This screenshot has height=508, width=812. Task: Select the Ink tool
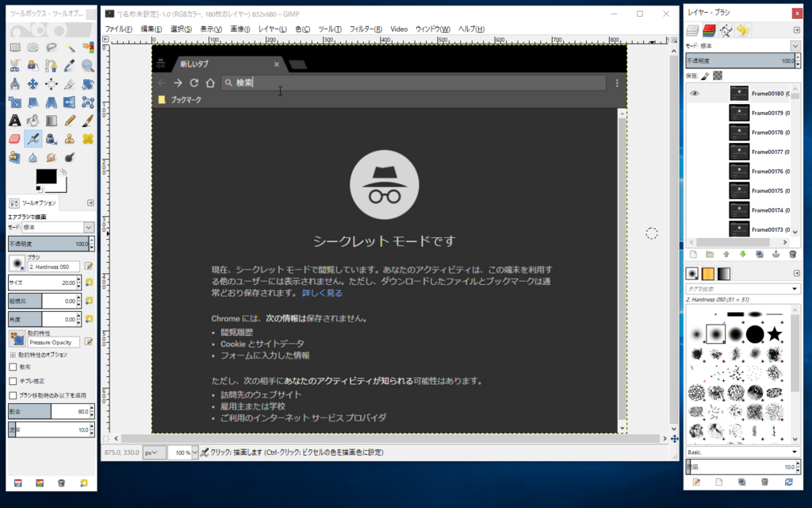click(x=52, y=139)
